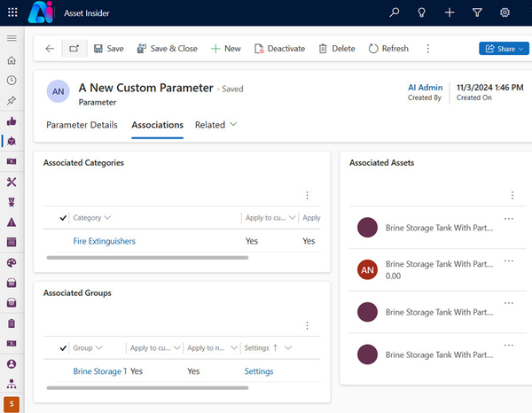Save the parameter record
This screenshot has width=532, height=413.
(x=108, y=49)
